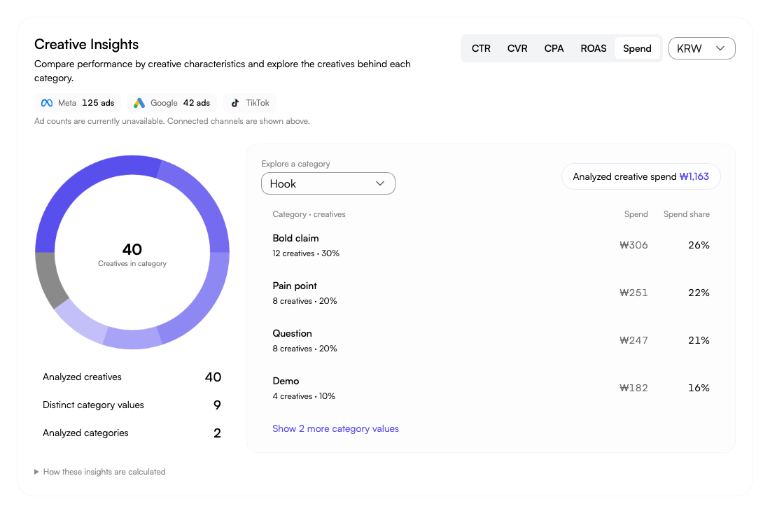Click the ₩247 spend value
This screenshot has width=770, height=532.
(633, 340)
